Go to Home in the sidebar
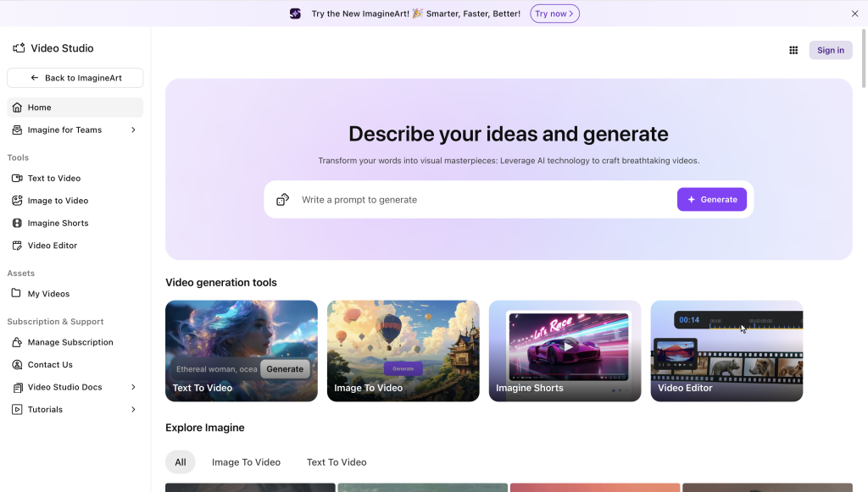The height and width of the screenshot is (492, 868). tap(75, 108)
